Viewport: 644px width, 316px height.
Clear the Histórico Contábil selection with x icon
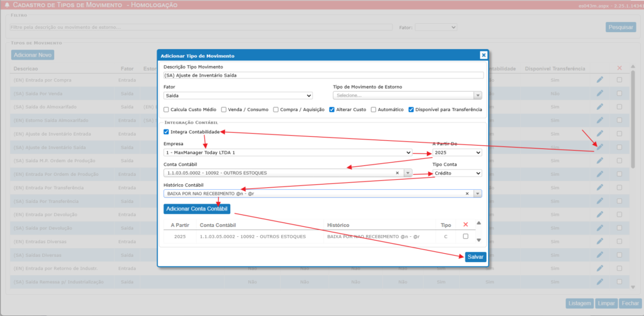[467, 193]
